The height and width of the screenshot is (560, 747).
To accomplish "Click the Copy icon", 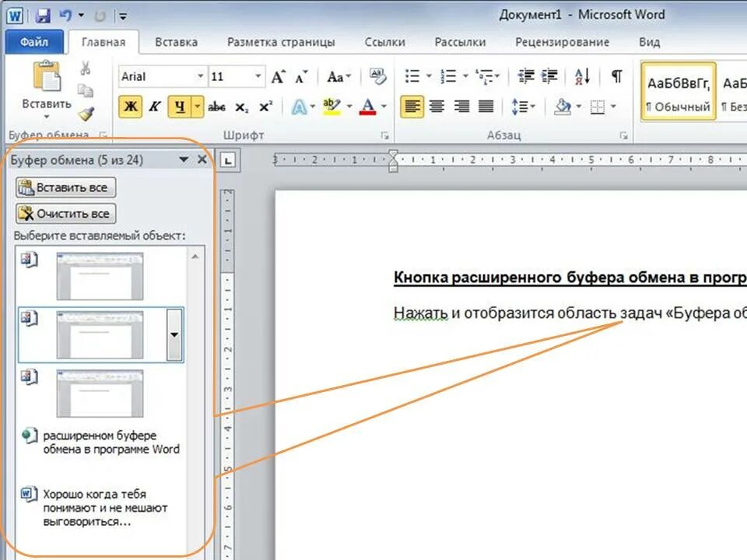I will point(86,90).
